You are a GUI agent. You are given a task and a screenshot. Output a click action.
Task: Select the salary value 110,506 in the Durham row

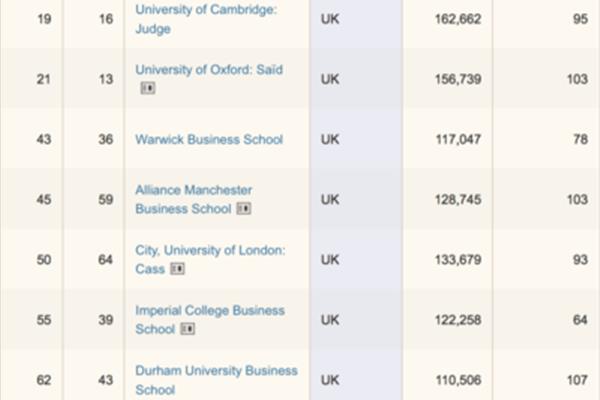point(458,380)
